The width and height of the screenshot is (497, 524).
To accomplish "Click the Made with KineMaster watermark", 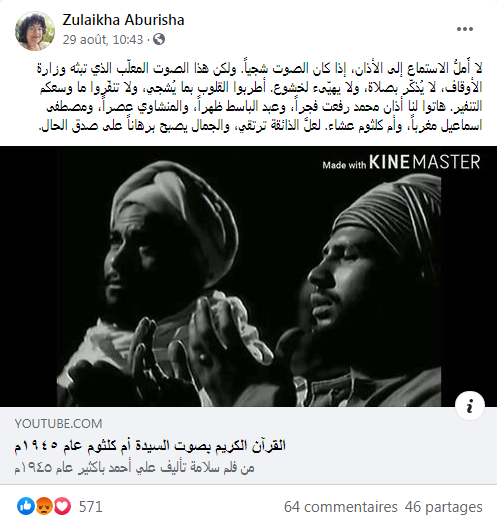I will pos(401,162).
